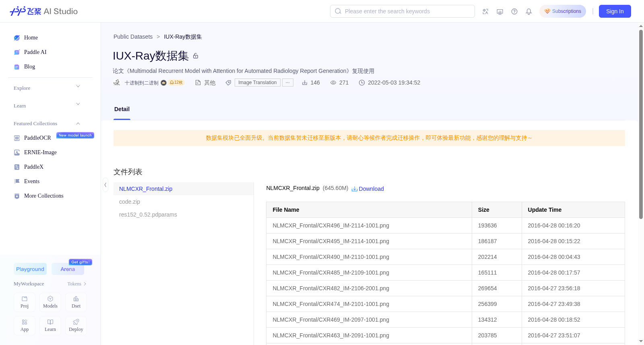Click the search magnifier icon
Screen dimensions: 644x345
[338, 11]
